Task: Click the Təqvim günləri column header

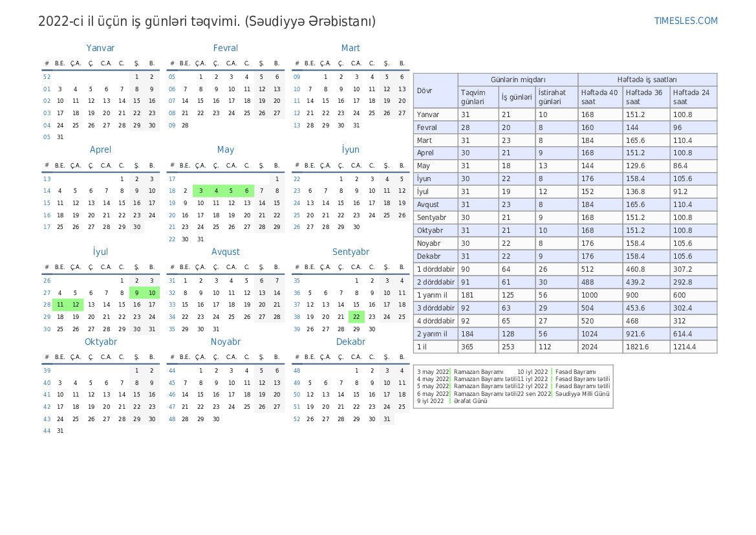Action: [478, 97]
